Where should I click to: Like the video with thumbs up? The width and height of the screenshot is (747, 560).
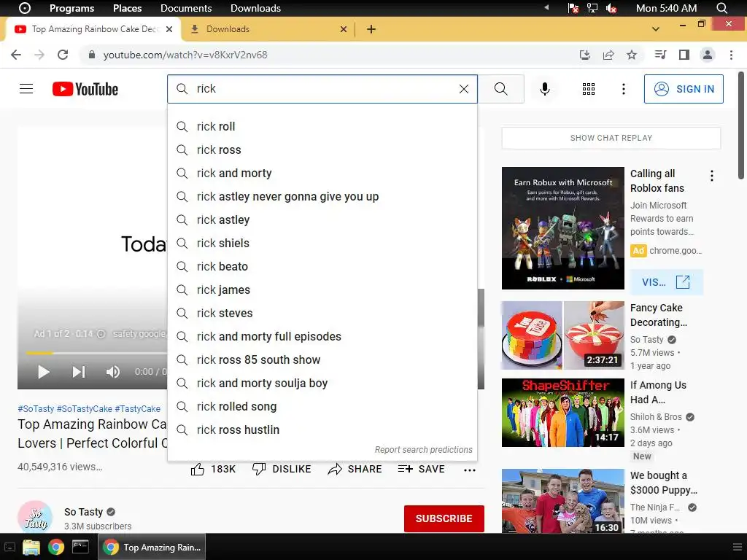213,469
